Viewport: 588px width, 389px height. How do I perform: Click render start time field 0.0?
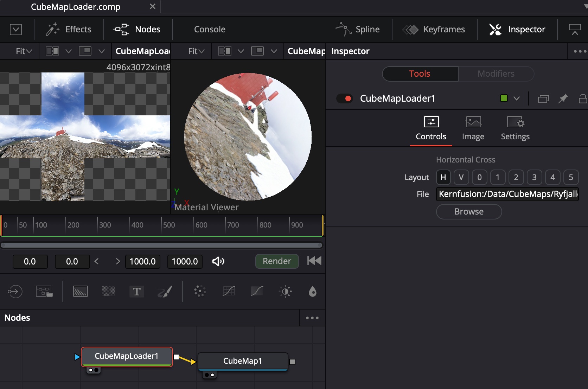72,262
